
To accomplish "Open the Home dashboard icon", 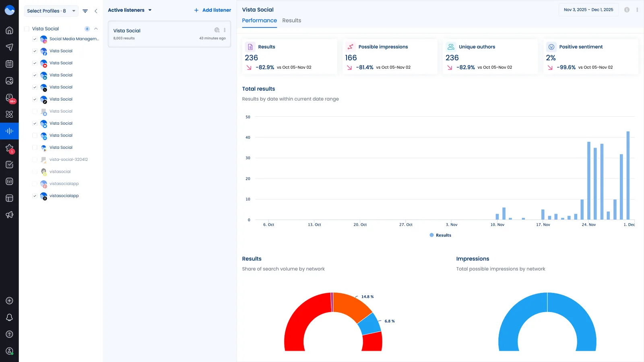I will (x=9, y=30).
